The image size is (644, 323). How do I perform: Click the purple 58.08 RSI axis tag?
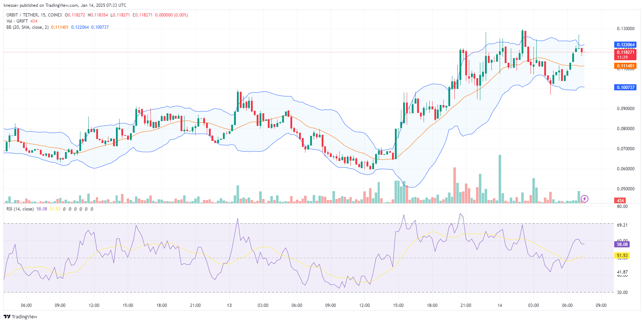click(622, 244)
